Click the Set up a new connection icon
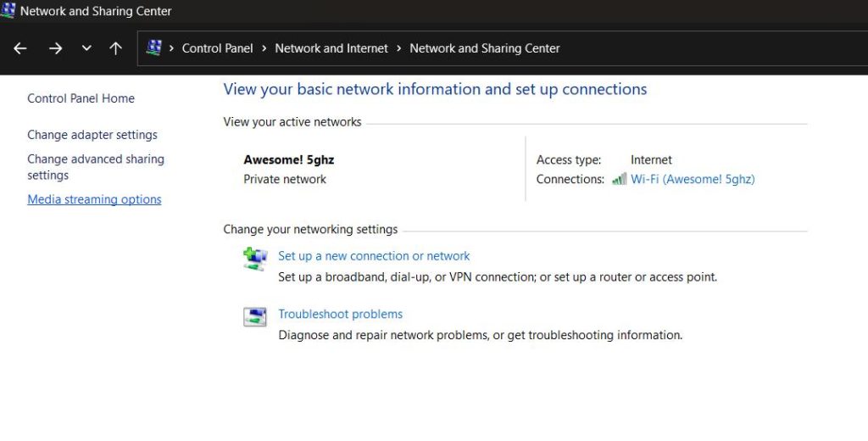 tap(254, 259)
